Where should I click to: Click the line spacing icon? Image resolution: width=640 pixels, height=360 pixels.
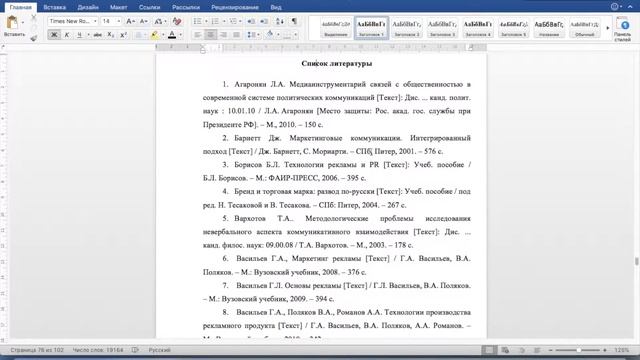click(x=251, y=35)
